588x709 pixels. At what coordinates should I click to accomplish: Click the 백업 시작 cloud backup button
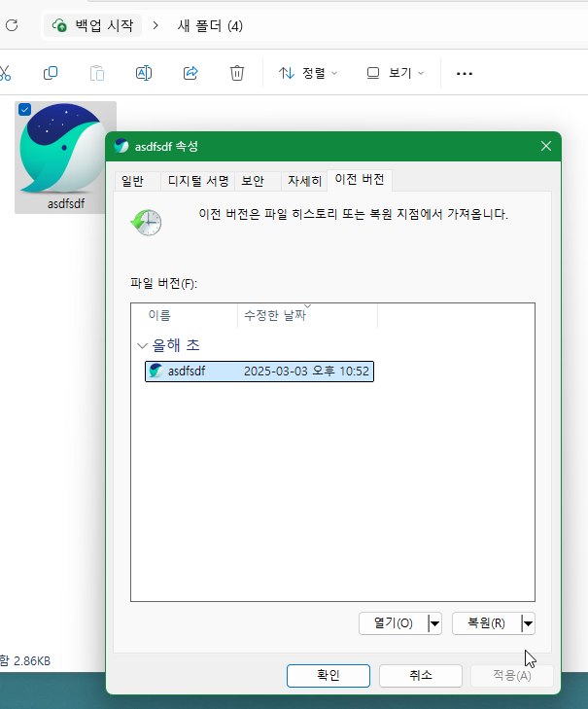tap(92, 25)
